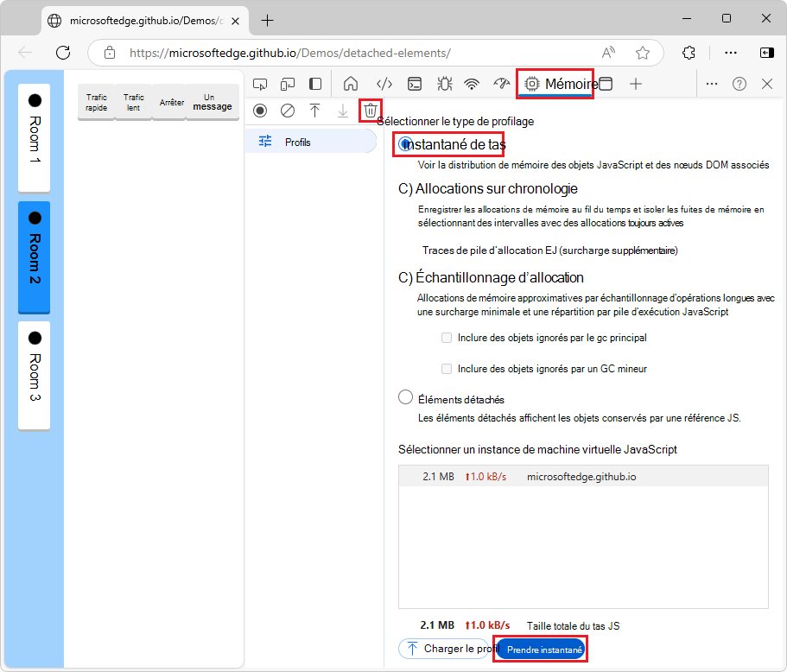This screenshot has width=787, height=672.
Task: Click the Inspect element tool icon
Action: [260, 85]
